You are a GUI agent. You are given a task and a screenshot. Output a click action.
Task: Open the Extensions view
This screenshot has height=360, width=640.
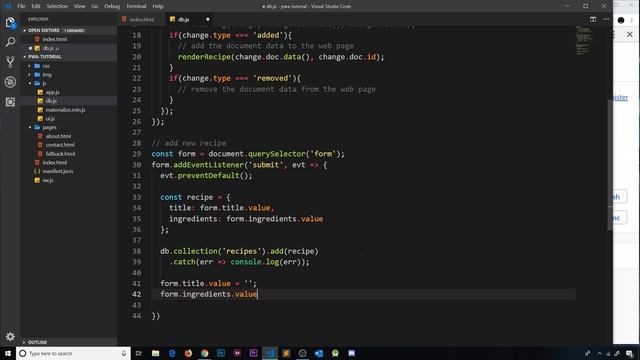10,102
